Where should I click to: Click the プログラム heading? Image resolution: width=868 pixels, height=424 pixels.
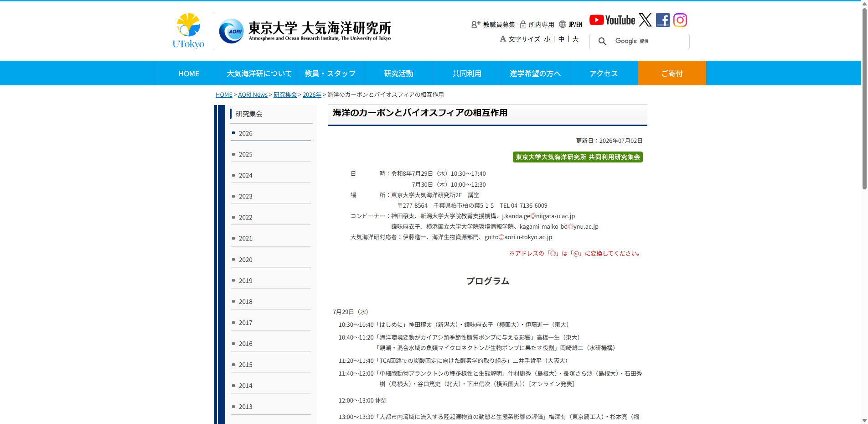(488, 281)
